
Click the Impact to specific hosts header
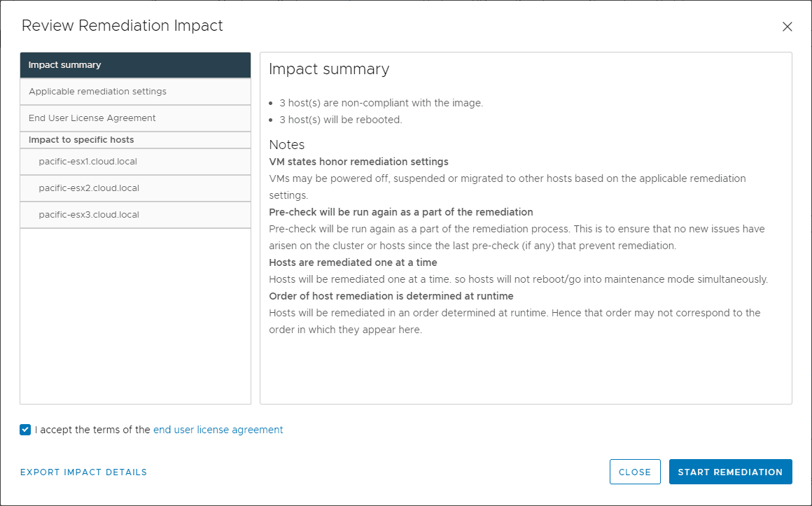click(81, 140)
